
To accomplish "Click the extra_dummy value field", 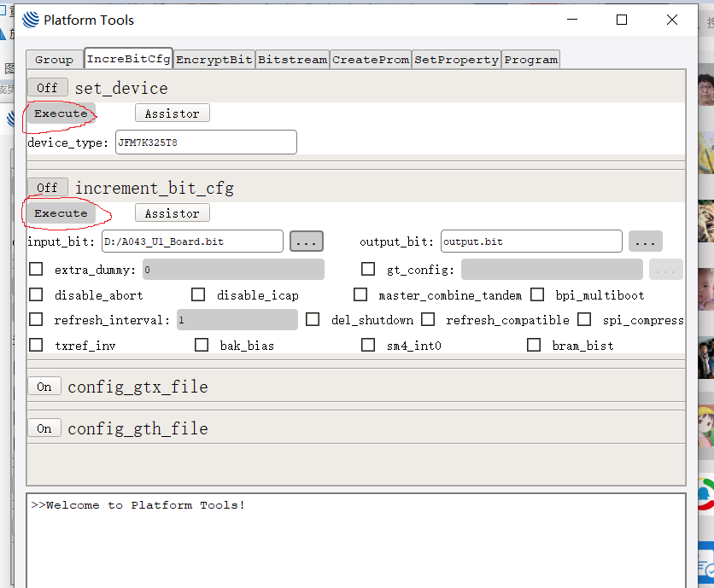I will pyautogui.click(x=233, y=270).
